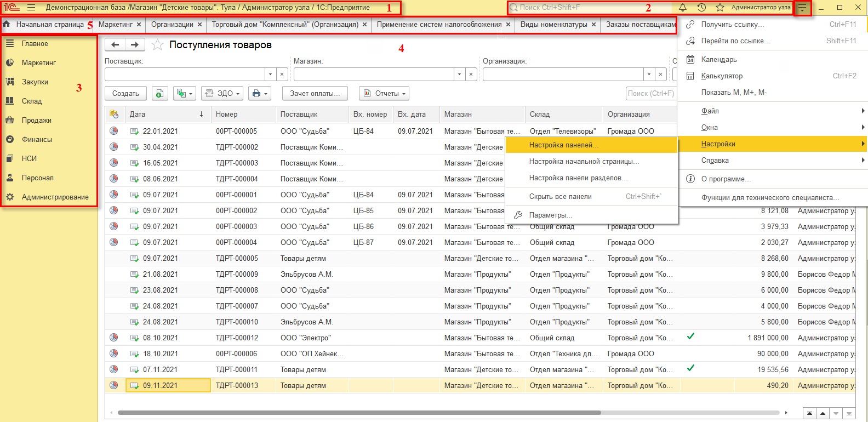Open the print icon dropdown
The width and height of the screenshot is (868, 422).
click(x=260, y=94)
